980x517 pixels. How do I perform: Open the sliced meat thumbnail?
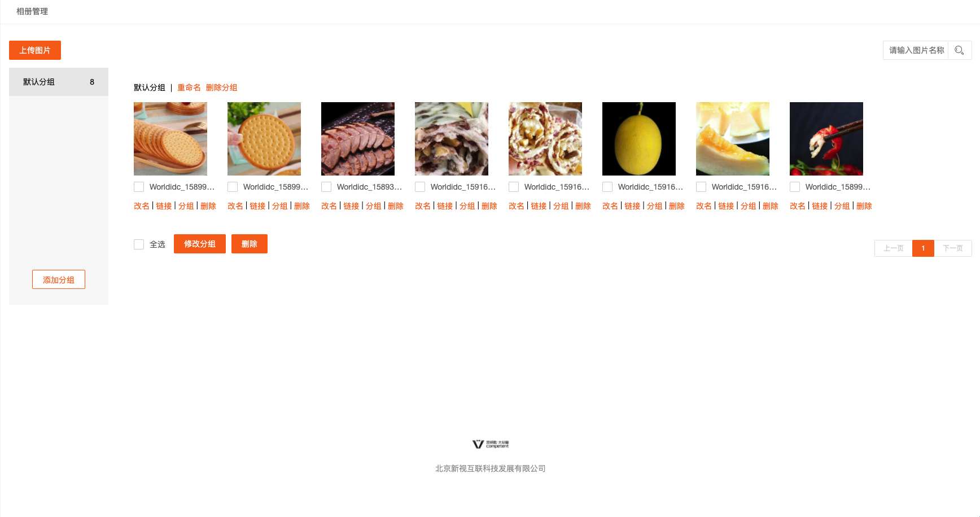358,139
